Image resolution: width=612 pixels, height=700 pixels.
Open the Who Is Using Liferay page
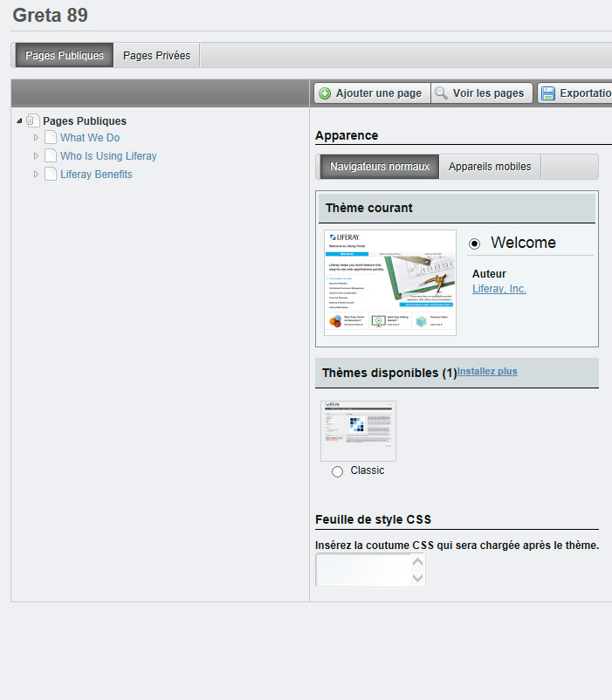[108, 156]
